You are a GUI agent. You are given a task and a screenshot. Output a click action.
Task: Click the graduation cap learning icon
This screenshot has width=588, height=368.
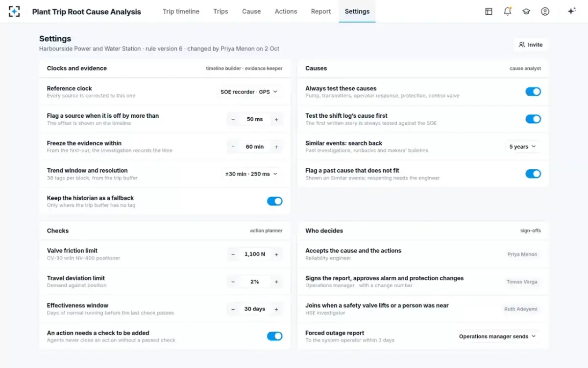click(526, 11)
